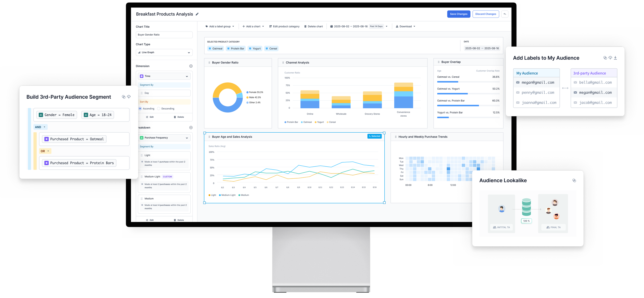Click drag handle icon of Channel Analysis chart
The width and height of the screenshot is (644, 298).
coord(283,62)
